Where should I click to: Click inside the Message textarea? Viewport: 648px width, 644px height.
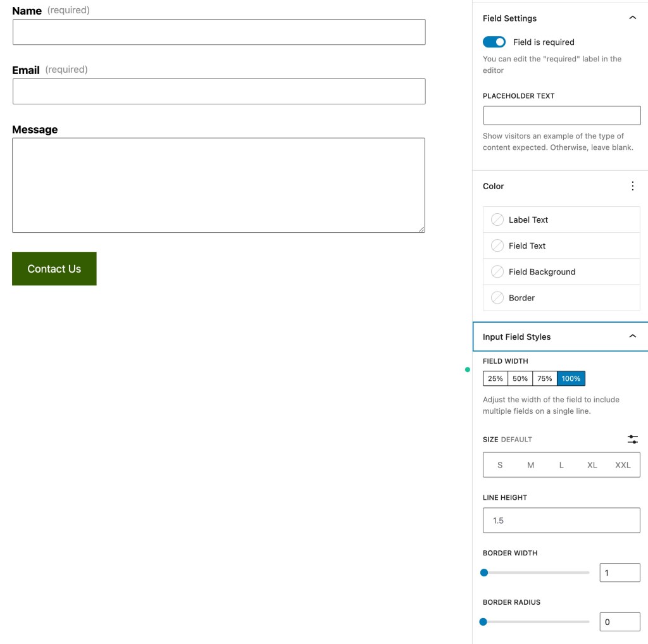[218, 185]
